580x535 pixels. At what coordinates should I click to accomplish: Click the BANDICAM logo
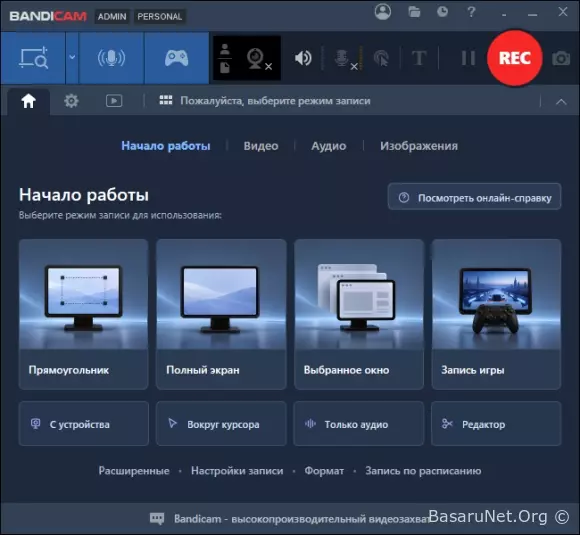tap(48, 16)
